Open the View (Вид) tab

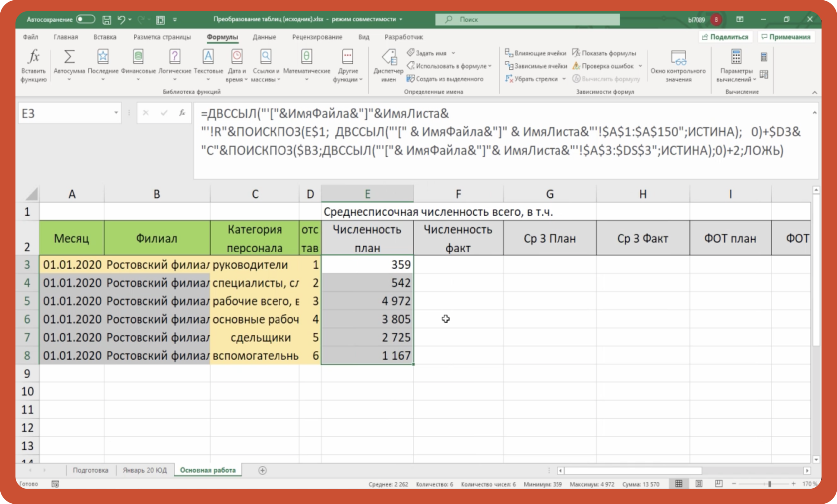point(364,37)
